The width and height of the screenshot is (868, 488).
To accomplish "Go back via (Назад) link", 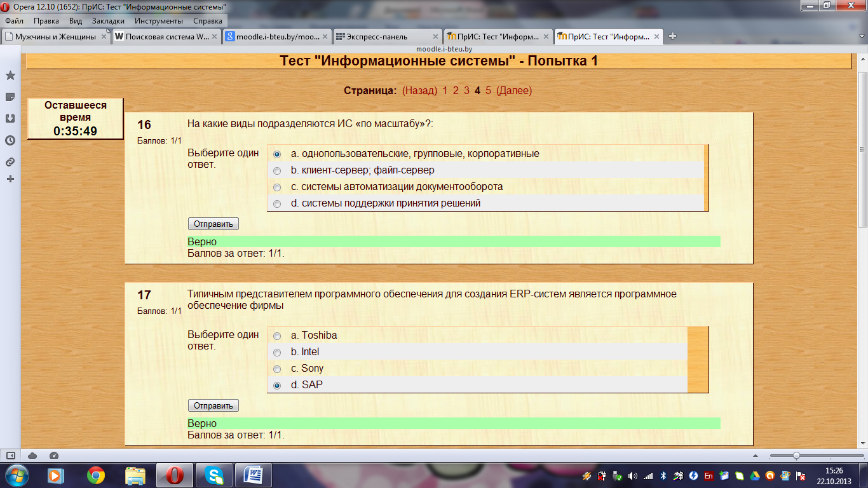I will tap(420, 90).
